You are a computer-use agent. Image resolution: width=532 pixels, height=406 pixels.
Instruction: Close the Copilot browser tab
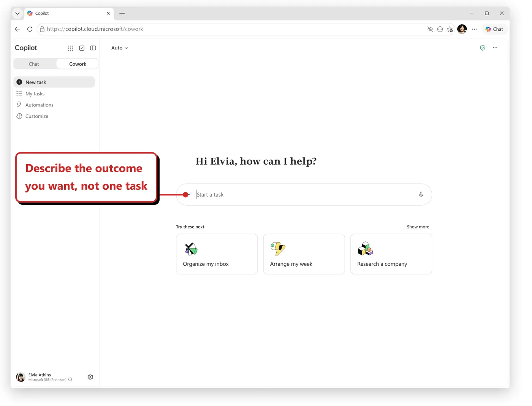pyautogui.click(x=108, y=13)
